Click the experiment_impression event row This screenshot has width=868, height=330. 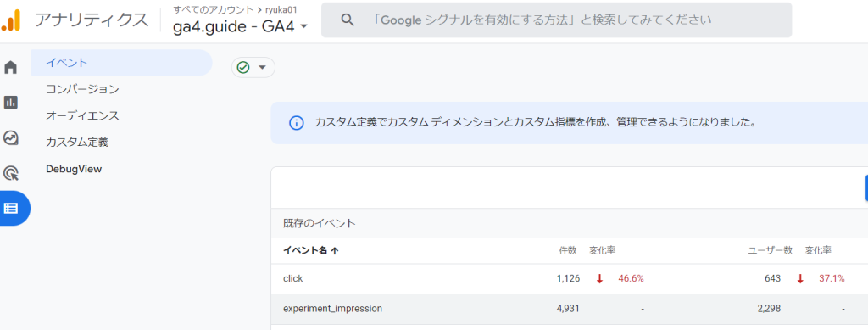tap(569, 309)
